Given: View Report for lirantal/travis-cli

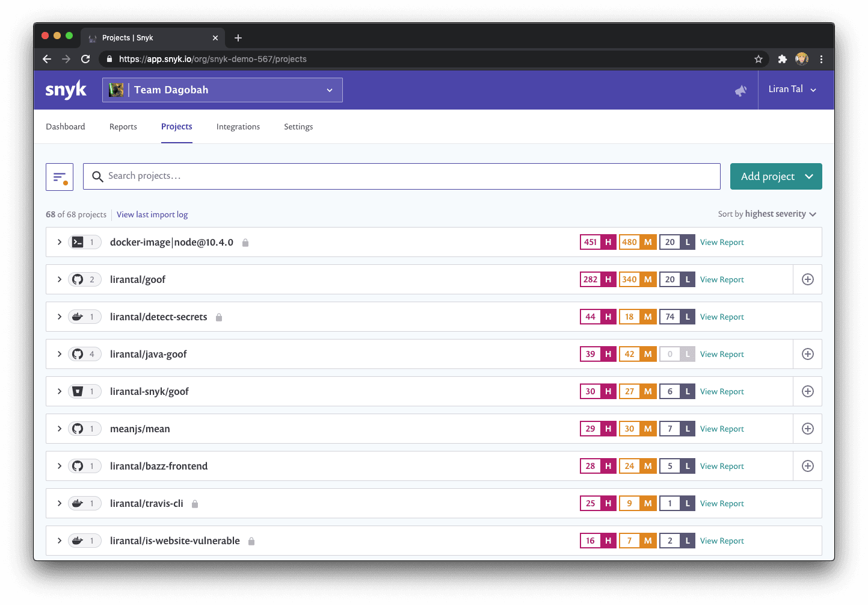Looking at the screenshot, I should 722,503.
